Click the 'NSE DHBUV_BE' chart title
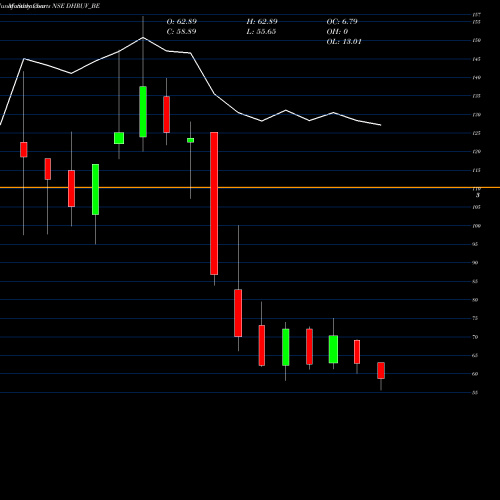 point(76,6)
